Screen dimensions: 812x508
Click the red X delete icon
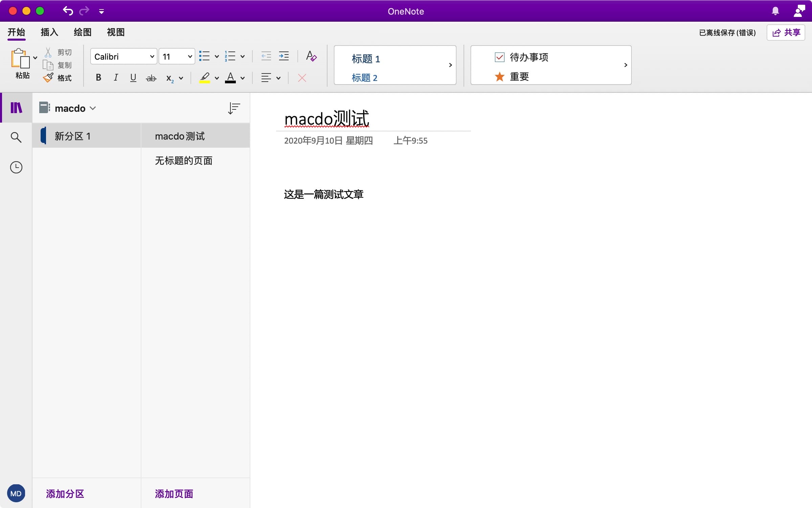click(302, 78)
